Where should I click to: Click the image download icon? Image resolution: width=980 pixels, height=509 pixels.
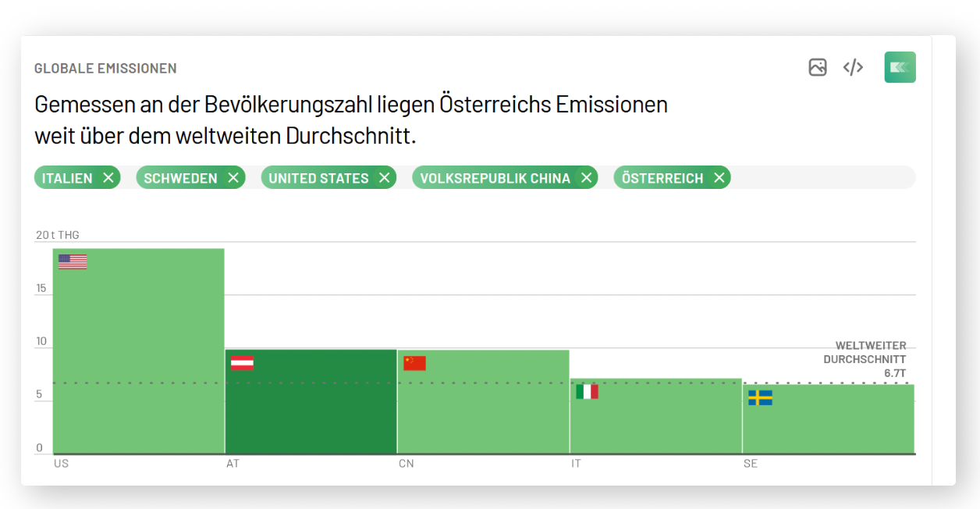point(818,67)
